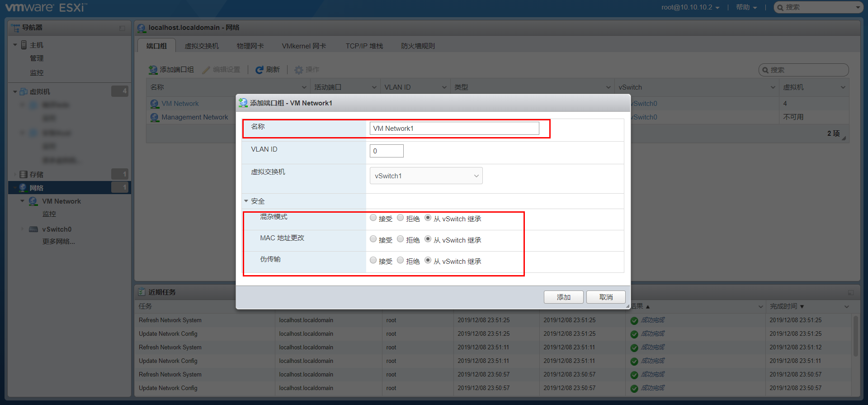The height and width of the screenshot is (405, 868).
Task: Click the storage icon in the navigator
Action: 24,174
